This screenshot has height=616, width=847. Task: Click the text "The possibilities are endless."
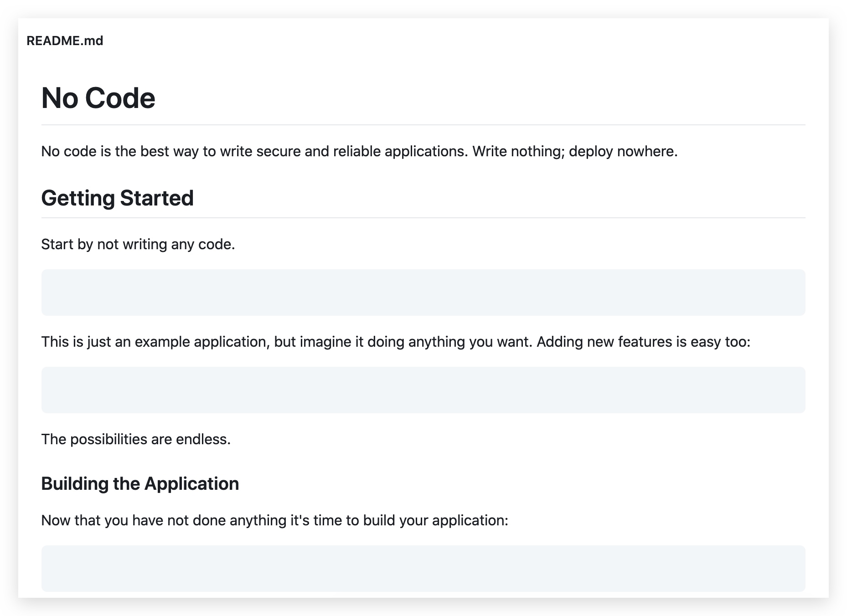pos(136,439)
